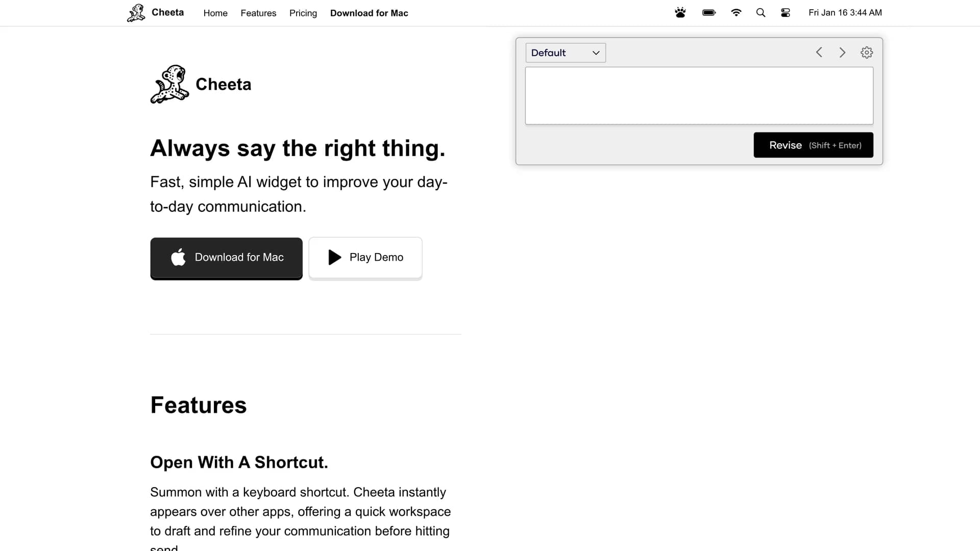The width and height of the screenshot is (980, 551).
Task: Go to next revision arrow
Action: pos(842,53)
